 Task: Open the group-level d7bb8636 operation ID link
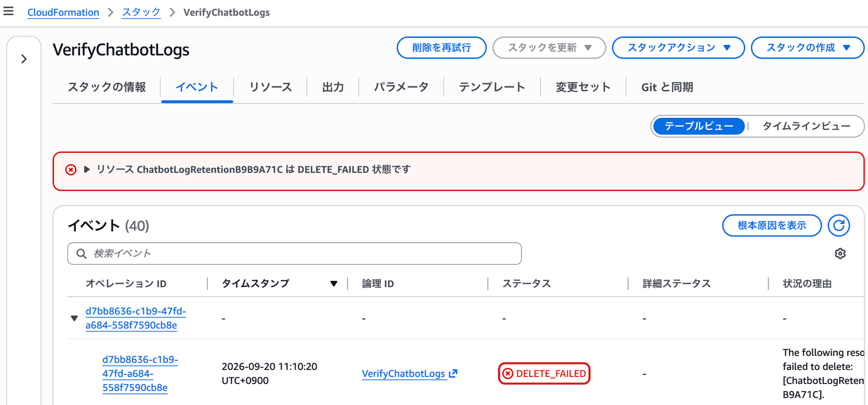click(x=136, y=318)
